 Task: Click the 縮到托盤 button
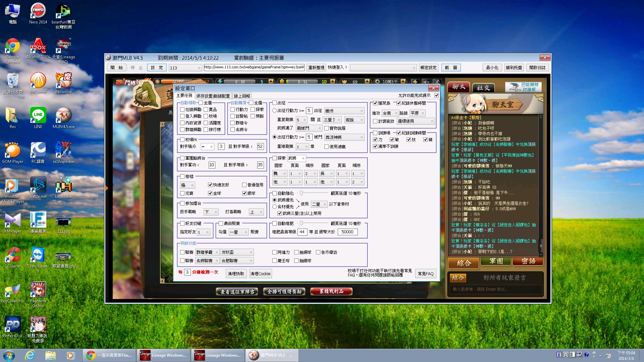(514, 68)
